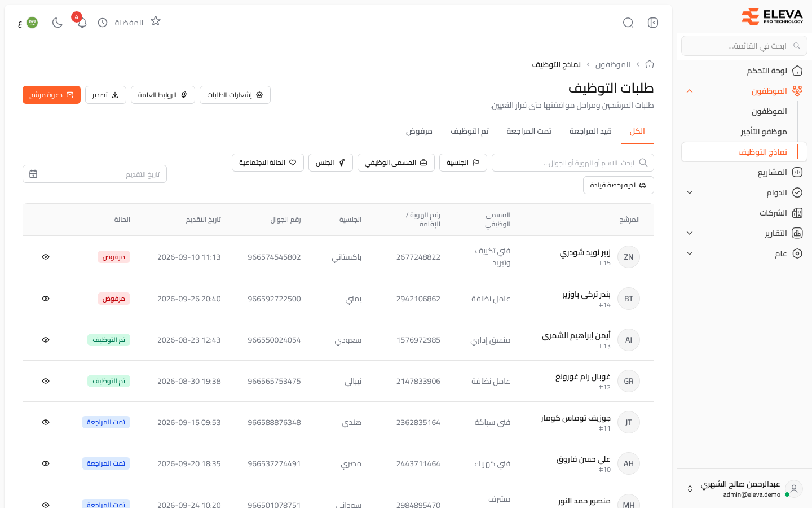Click the calendar icon in تاريخ التقديم field
Screen dimensions: 812x508
pyautogui.click(x=33, y=174)
